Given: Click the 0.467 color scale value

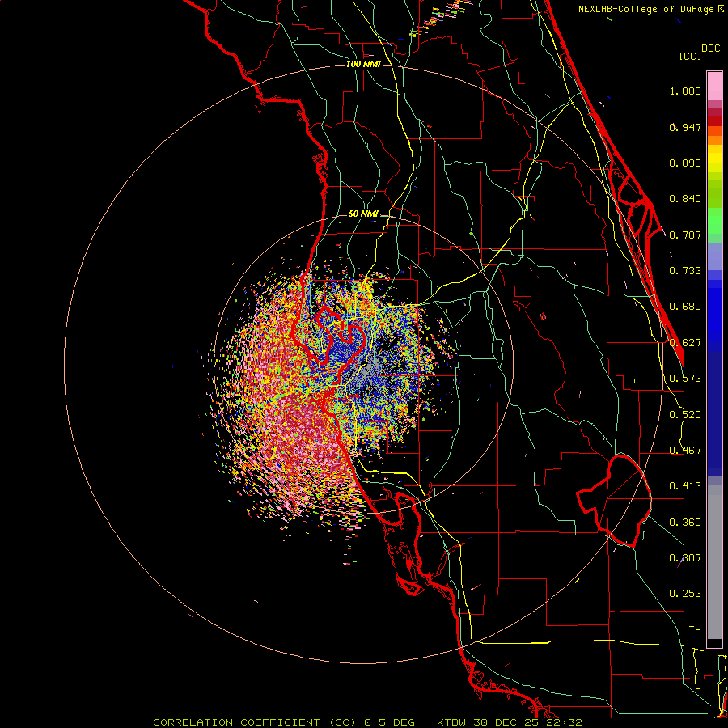Looking at the screenshot, I should click(685, 451).
